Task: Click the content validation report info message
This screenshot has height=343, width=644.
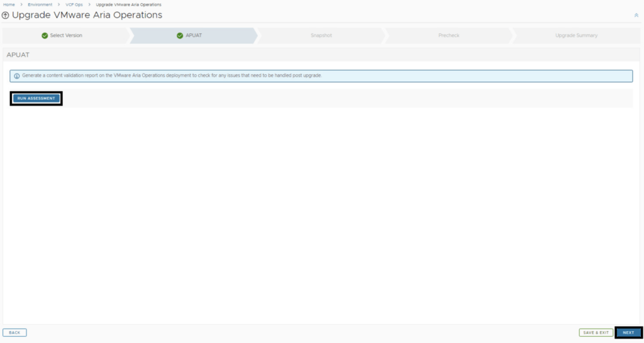Action: coord(172,75)
